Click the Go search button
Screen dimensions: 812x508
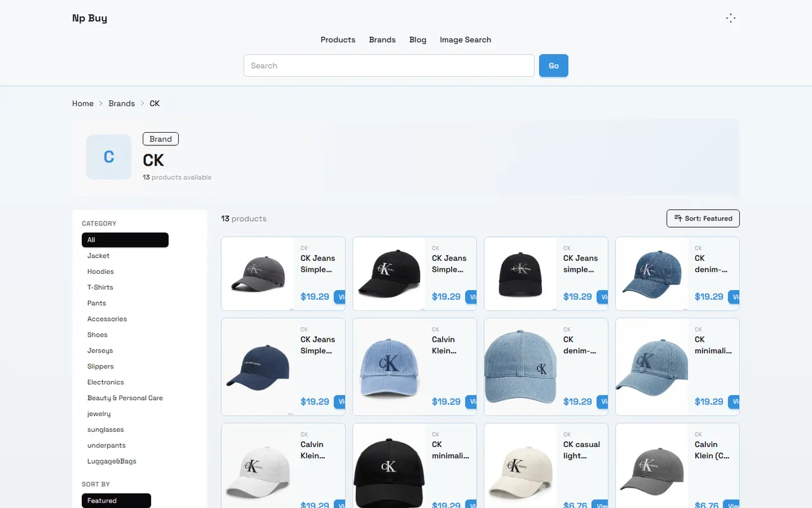[553, 65]
